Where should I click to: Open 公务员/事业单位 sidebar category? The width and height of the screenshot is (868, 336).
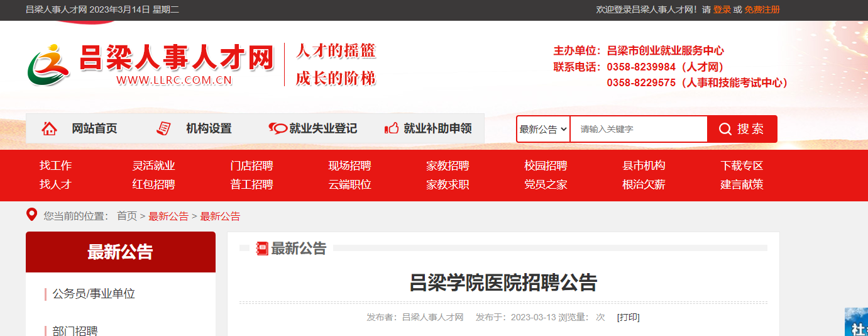point(94,293)
